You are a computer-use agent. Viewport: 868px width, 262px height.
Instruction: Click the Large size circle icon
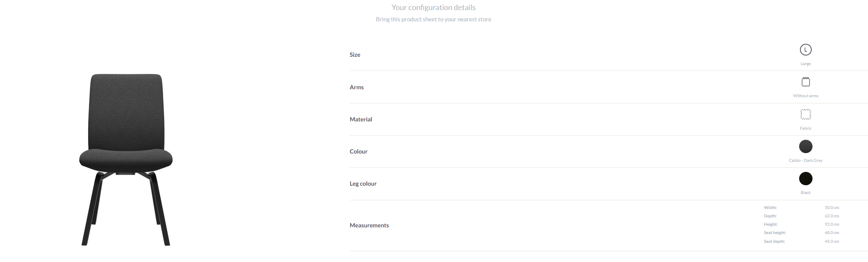pos(805,50)
